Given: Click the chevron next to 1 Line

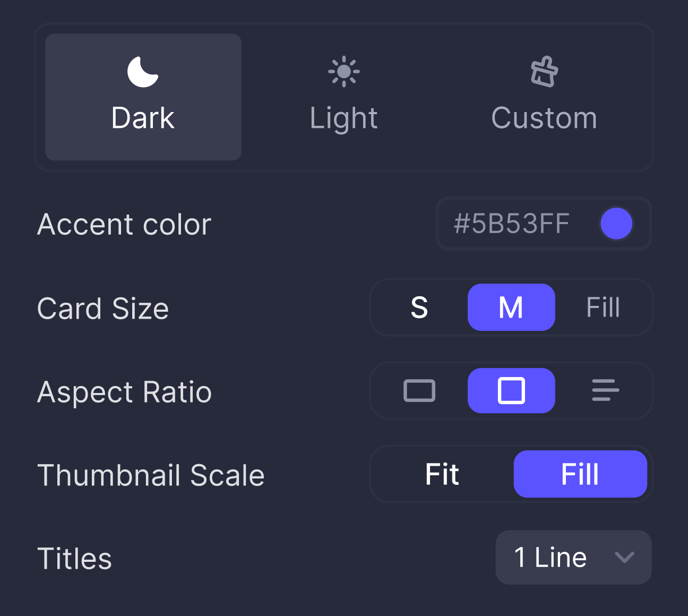Looking at the screenshot, I should [624, 558].
